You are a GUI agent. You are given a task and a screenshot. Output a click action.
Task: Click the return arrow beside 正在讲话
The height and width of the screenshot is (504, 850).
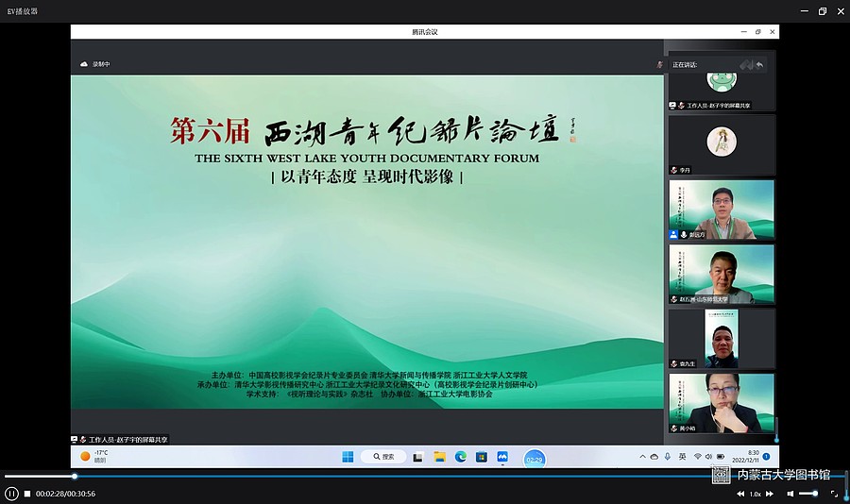click(759, 65)
